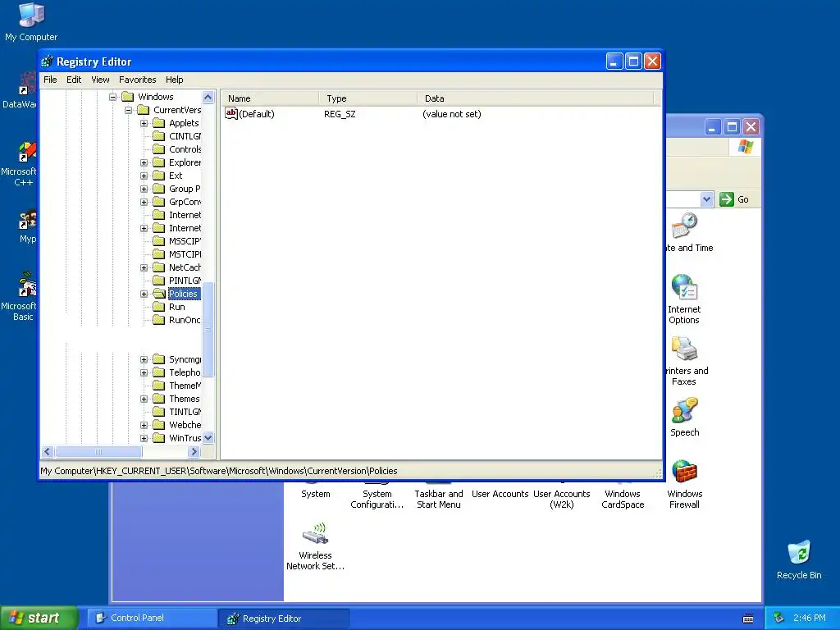Open Control Panel address bar dropdown
Image resolution: width=840 pixels, height=630 pixels.
(706, 199)
